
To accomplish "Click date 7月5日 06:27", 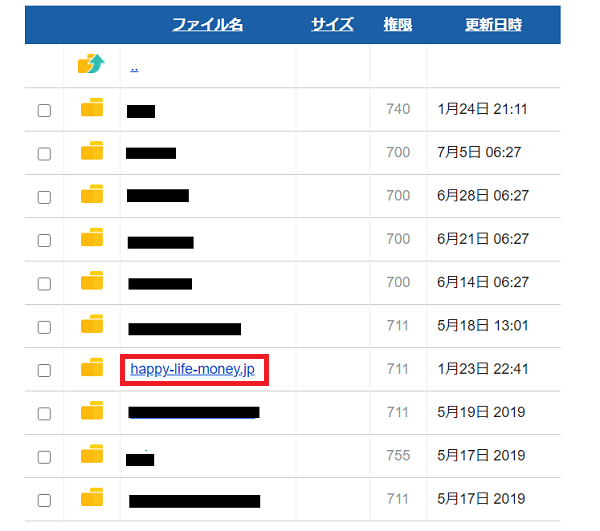I will point(479,152).
